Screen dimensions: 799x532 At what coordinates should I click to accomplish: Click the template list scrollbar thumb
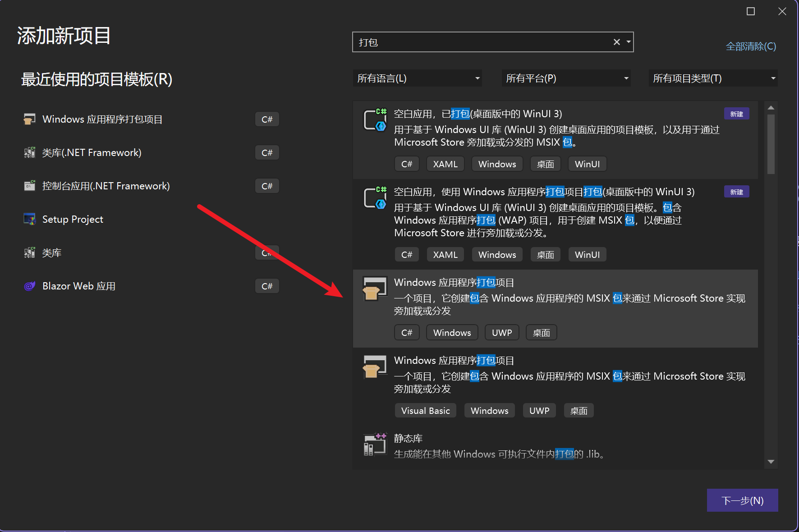click(x=771, y=144)
